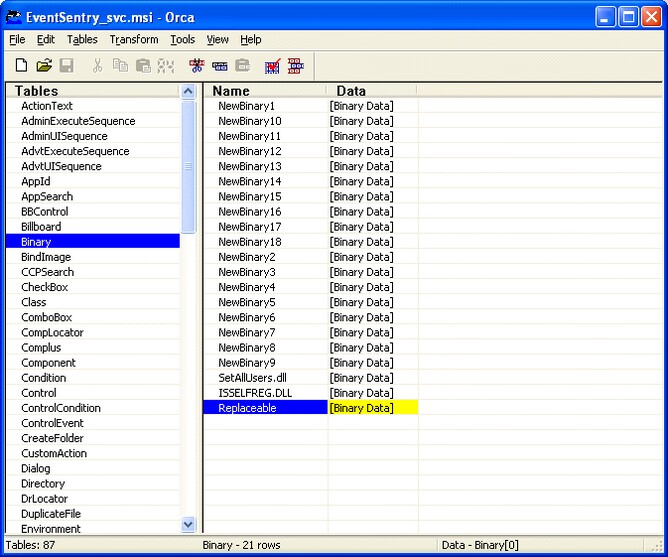The width and height of the screenshot is (668, 557).
Task: Select the AppId table
Action: tap(93, 182)
